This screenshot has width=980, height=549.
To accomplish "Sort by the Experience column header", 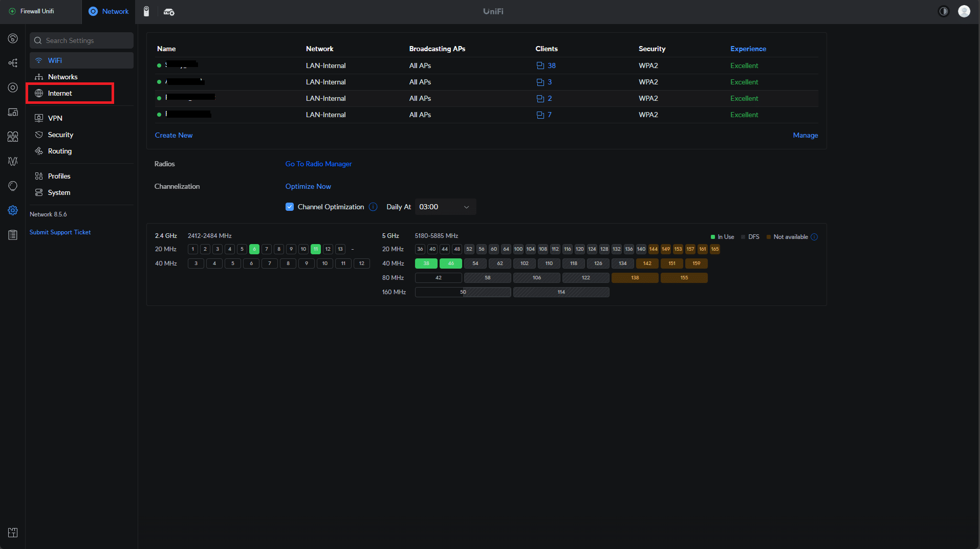I will 748,49.
